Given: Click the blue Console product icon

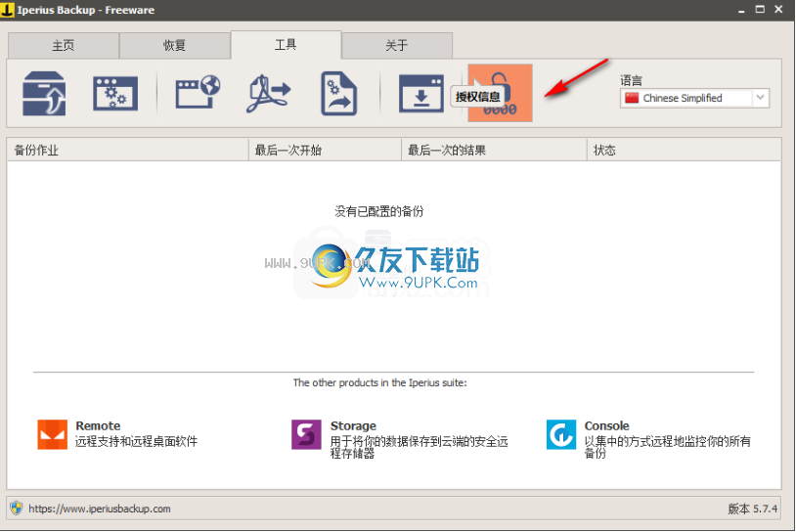Looking at the screenshot, I should pos(561,434).
